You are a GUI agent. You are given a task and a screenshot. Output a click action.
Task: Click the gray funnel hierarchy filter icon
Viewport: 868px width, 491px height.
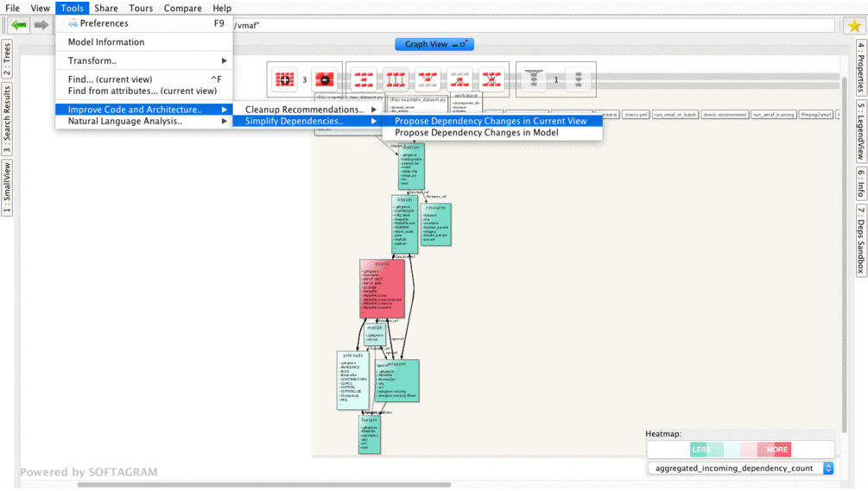[x=534, y=80]
